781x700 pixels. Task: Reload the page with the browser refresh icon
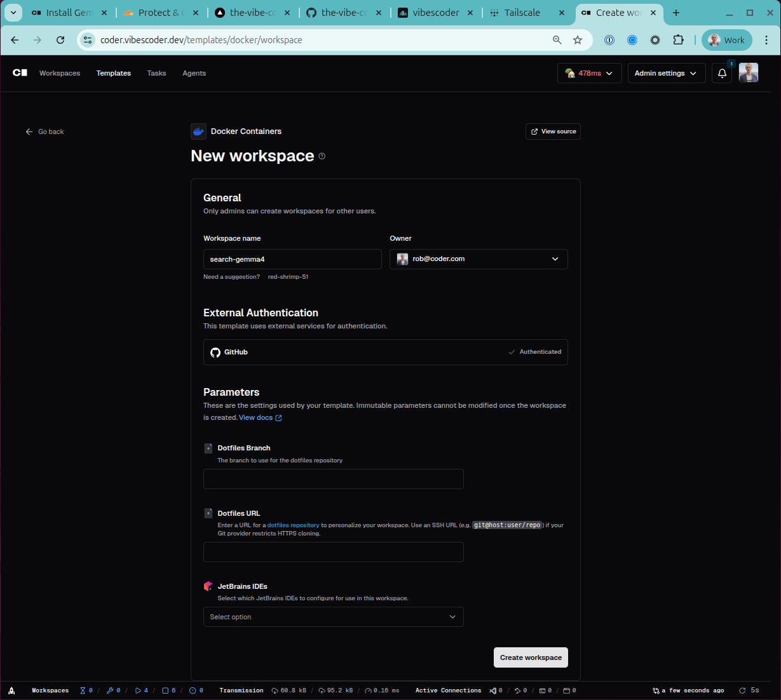pyautogui.click(x=60, y=40)
